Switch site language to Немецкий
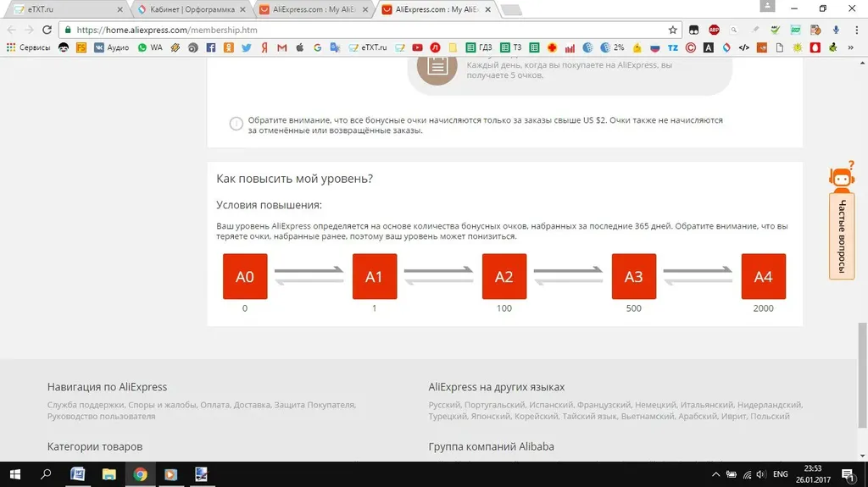 click(x=655, y=405)
